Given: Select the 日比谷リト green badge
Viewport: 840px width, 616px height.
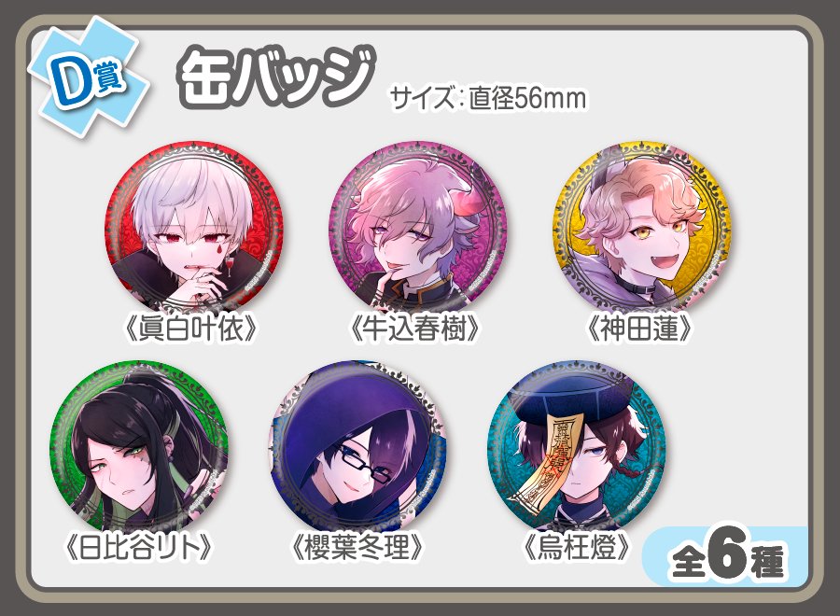Looking at the screenshot, I should 139,449.
